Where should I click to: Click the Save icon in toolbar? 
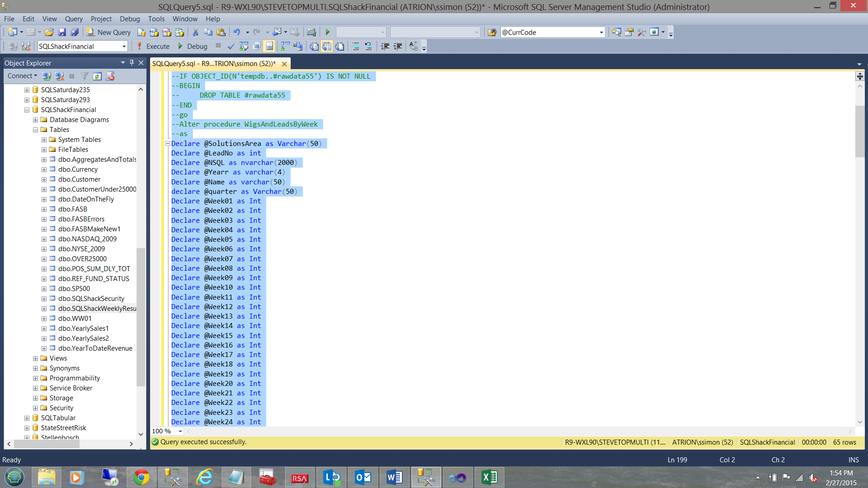(62, 32)
